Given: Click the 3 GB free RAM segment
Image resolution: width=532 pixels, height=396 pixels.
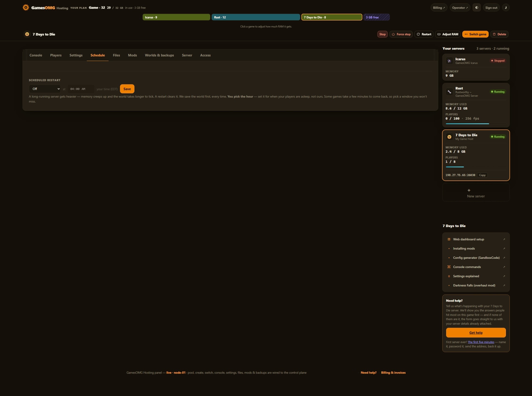Looking at the screenshot, I should (x=376, y=17).
